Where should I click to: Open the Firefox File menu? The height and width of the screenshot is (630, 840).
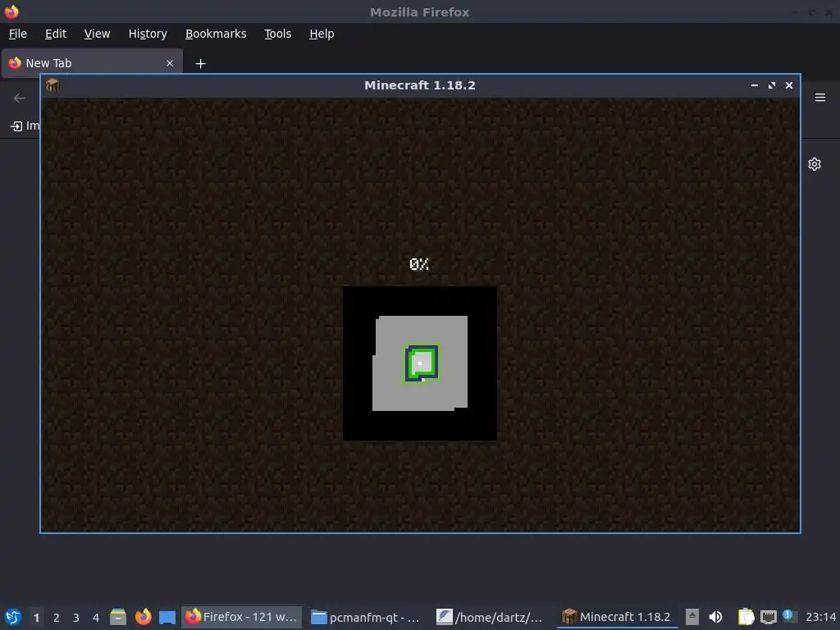(18, 34)
